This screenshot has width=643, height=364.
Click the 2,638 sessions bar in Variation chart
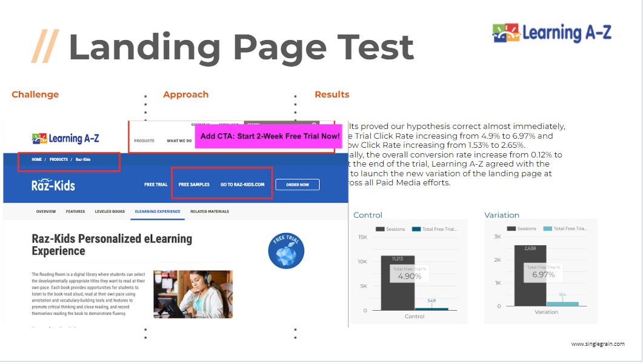[530, 276]
